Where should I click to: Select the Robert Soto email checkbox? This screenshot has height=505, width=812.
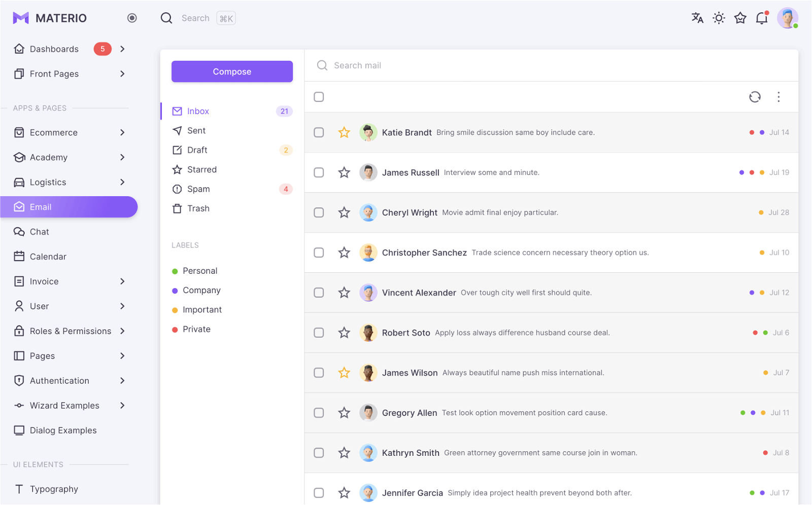point(319,333)
